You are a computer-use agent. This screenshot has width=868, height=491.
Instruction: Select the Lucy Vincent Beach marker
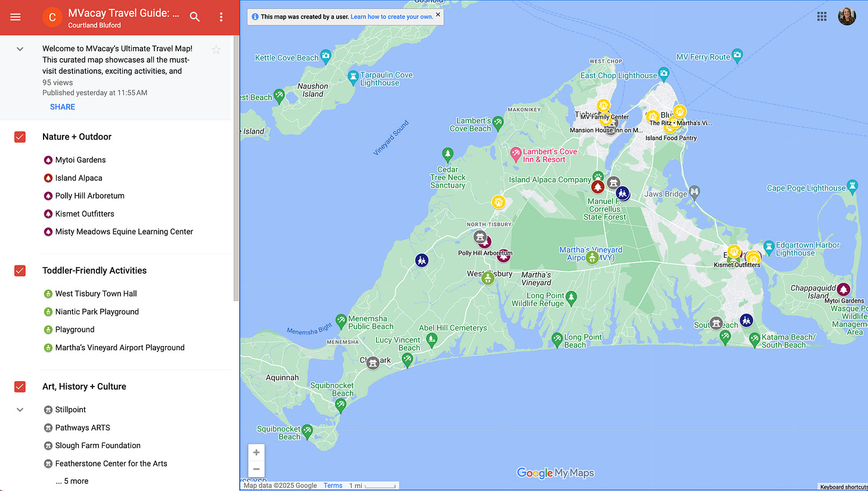click(x=407, y=359)
